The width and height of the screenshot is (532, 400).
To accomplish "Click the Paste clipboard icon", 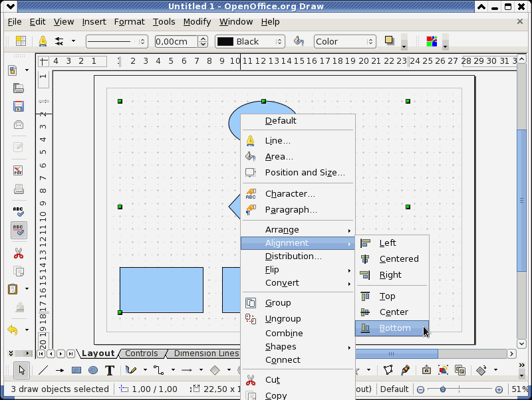I will tap(13, 289).
